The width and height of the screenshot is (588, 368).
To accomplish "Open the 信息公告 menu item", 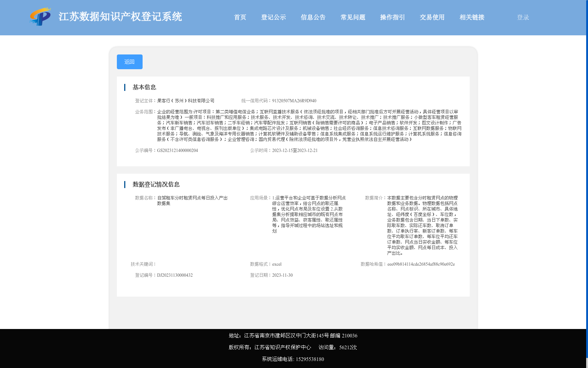I will tap(313, 17).
